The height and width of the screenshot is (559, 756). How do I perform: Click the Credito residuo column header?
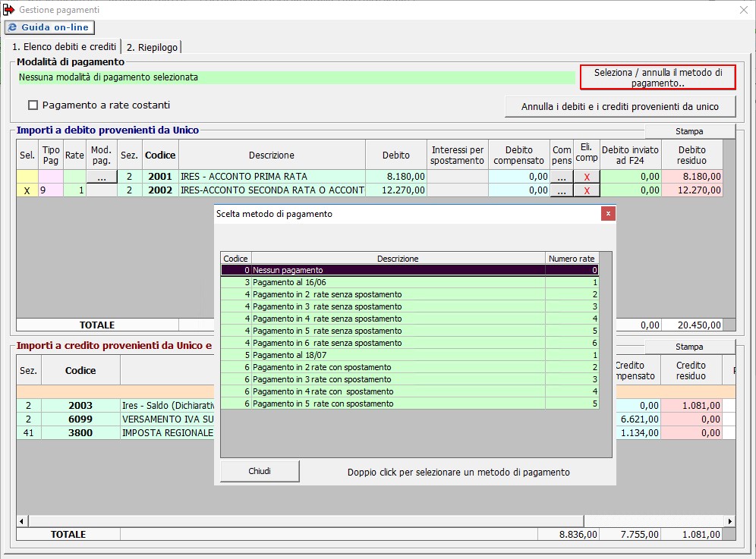tap(691, 370)
